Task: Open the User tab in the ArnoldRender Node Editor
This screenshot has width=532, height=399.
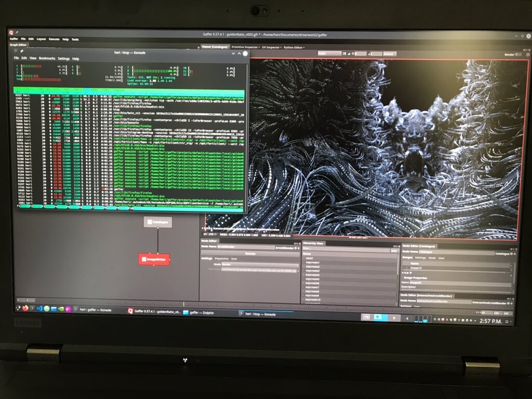Action: click(x=234, y=259)
